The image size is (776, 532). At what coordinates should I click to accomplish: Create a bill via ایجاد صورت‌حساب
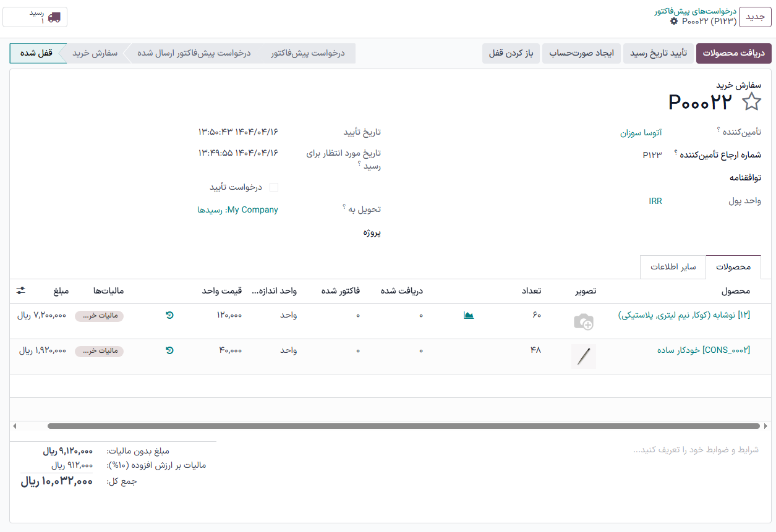click(x=581, y=53)
